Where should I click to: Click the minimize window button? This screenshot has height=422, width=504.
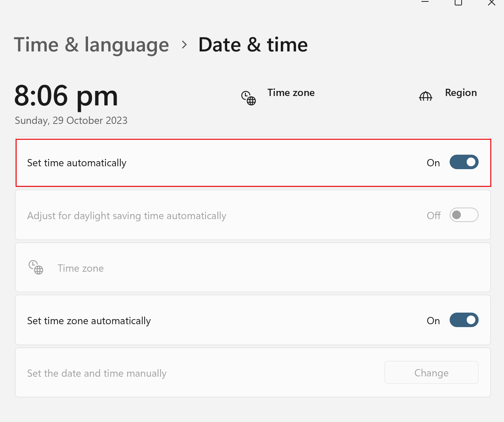425,2
